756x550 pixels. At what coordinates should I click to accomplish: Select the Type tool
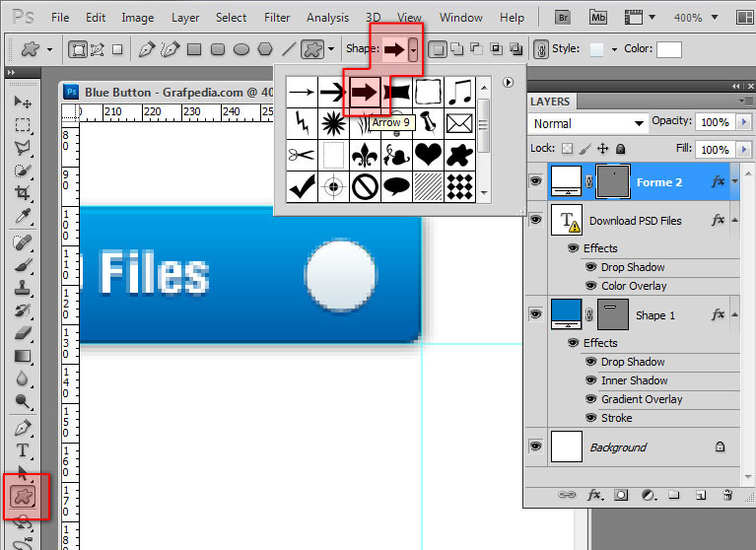click(23, 450)
